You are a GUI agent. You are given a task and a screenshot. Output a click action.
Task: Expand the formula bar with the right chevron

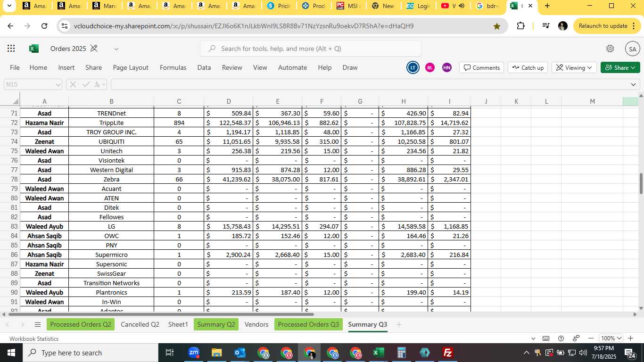coord(633,84)
